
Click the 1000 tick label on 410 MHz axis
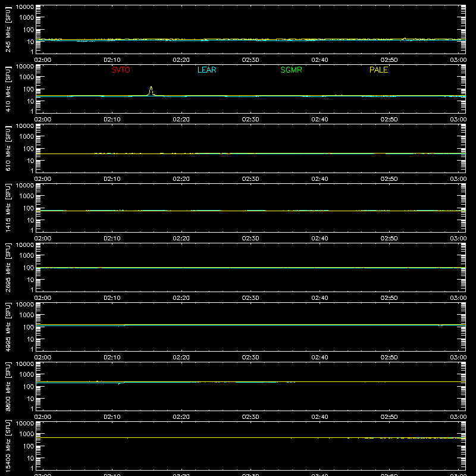[x=27, y=77]
